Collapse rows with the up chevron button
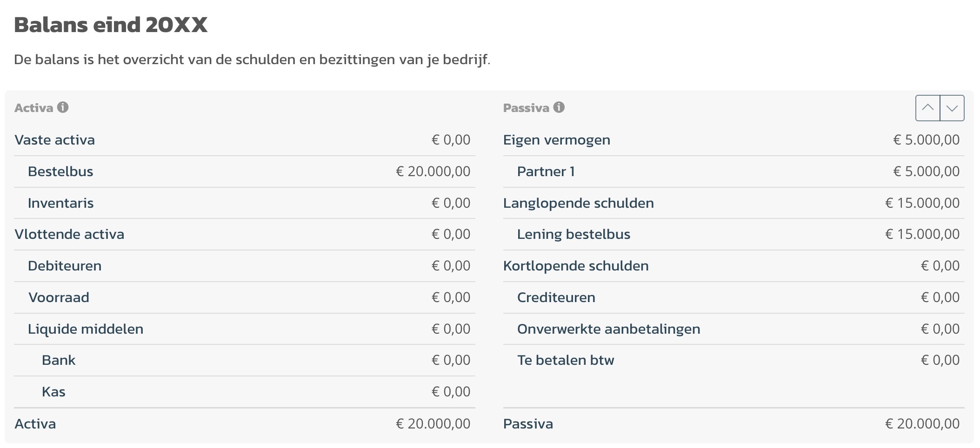980x448 pixels. point(928,108)
